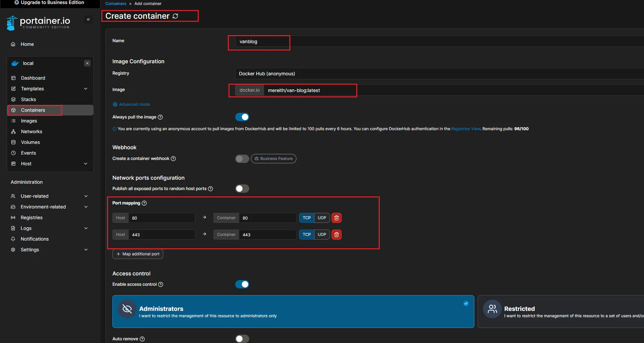
Task: Turn off Enable access control switch
Action: [x=242, y=284]
